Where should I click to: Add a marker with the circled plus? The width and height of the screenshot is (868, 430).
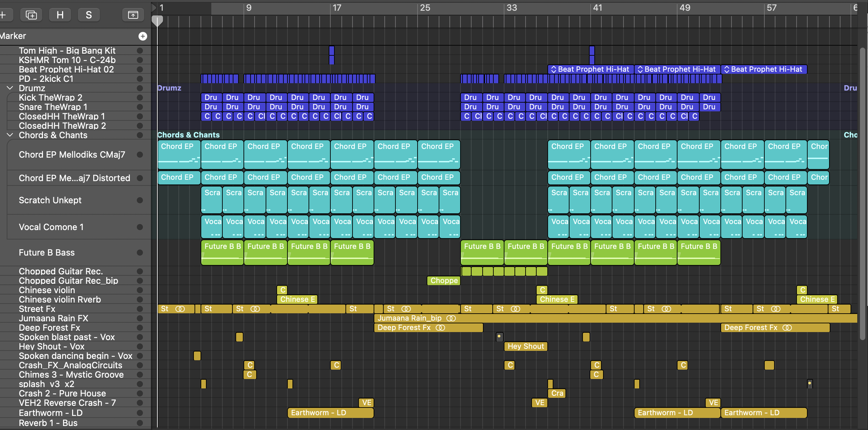pyautogui.click(x=143, y=36)
